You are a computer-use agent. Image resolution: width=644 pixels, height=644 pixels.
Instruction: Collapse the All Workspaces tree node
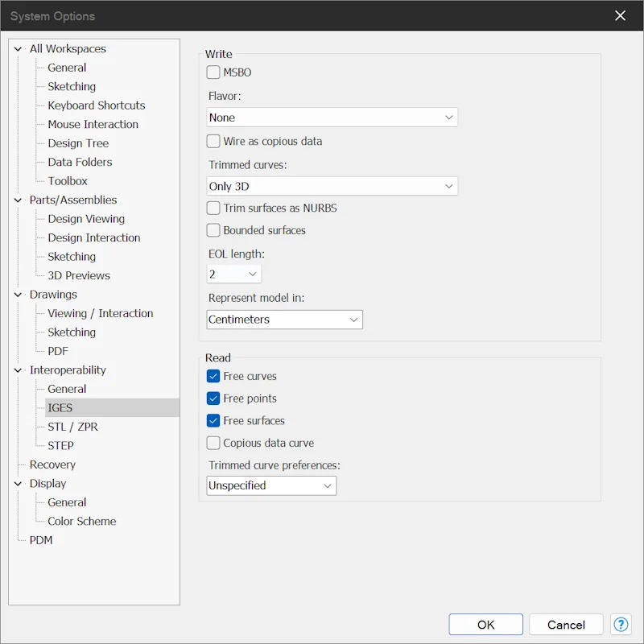18,49
